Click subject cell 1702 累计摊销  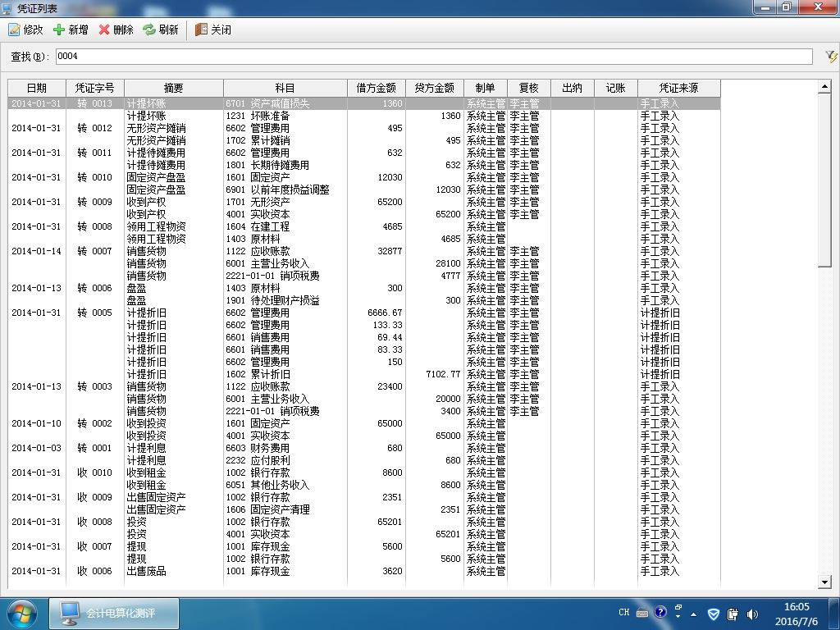pyautogui.click(x=258, y=140)
